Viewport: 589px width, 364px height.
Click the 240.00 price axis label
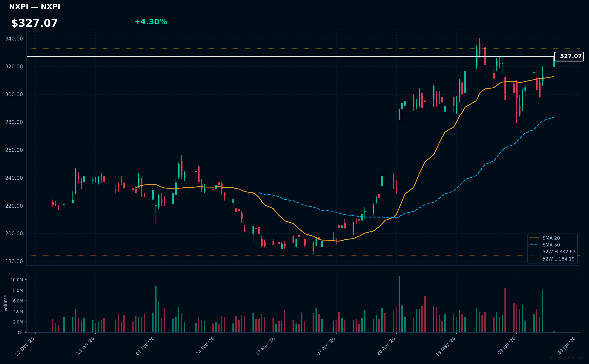(14, 178)
